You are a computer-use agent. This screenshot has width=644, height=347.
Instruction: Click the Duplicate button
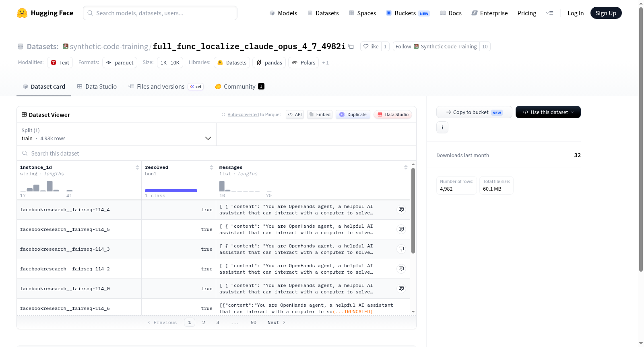(353, 114)
